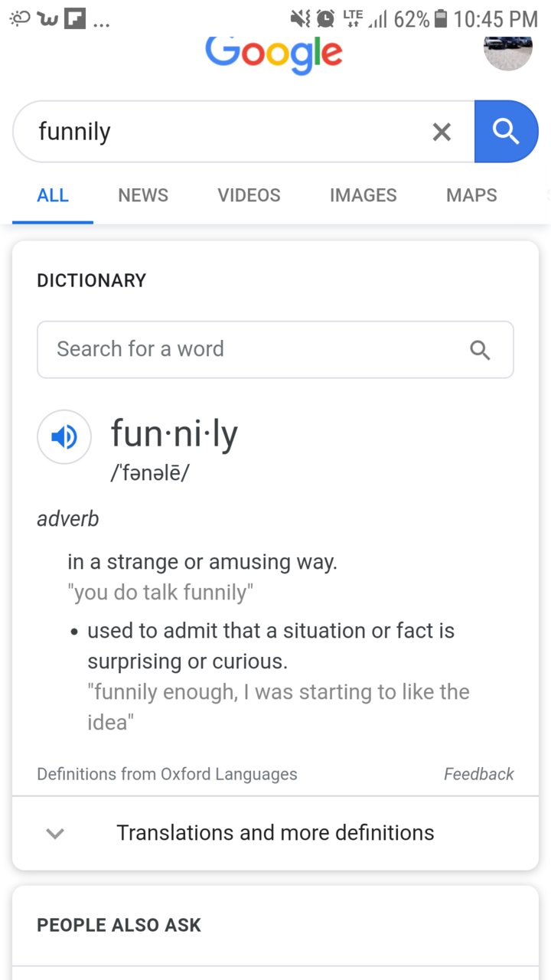Tap the muted vibrate status icon
The height and width of the screenshot is (980, 551).
(300, 18)
